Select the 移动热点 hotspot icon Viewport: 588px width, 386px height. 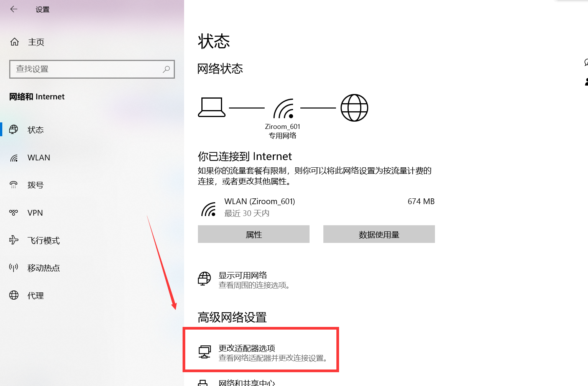coord(14,268)
